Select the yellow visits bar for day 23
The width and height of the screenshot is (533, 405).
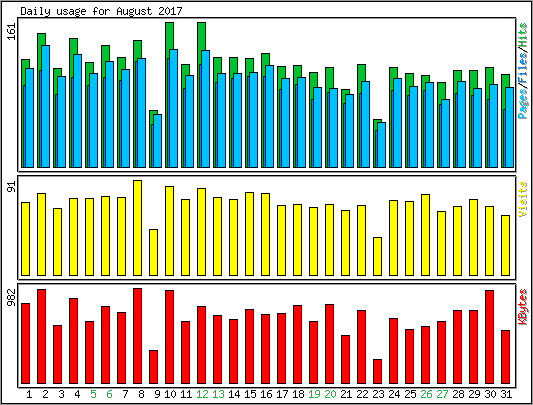(x=377, y=256)
